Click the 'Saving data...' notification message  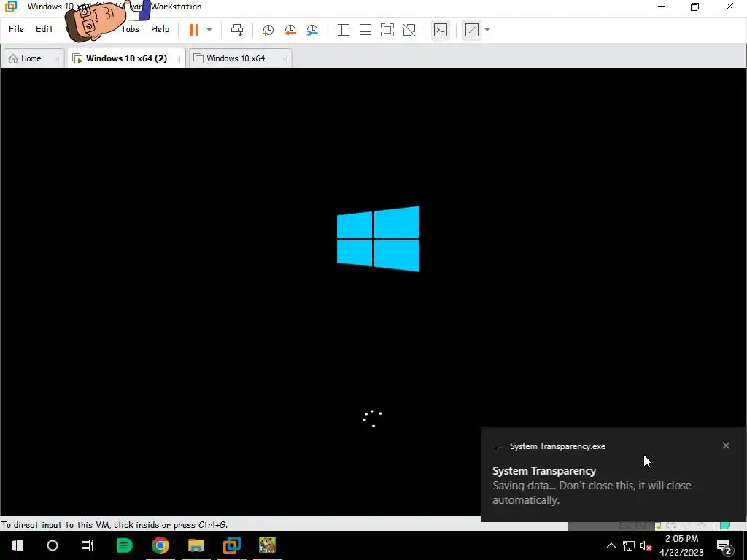point(591,493)
